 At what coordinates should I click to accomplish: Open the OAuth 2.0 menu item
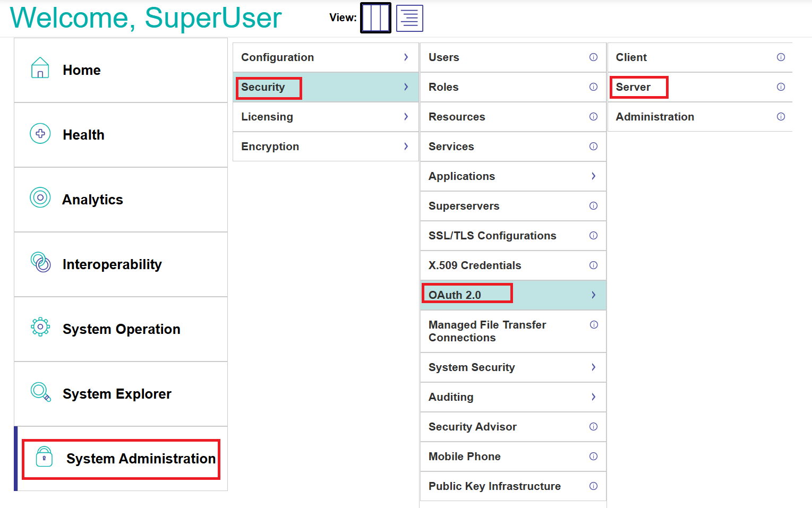pos(455,295)
